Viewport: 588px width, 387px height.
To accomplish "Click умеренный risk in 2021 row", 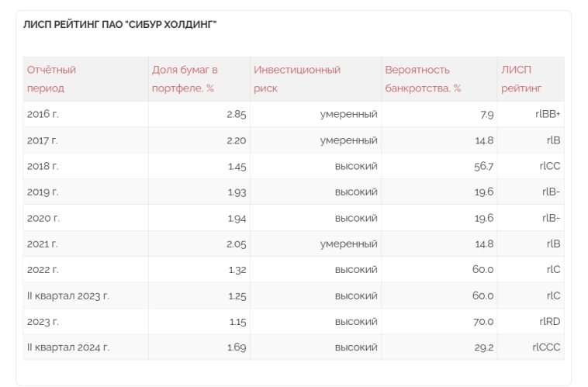I will point(348,244).
